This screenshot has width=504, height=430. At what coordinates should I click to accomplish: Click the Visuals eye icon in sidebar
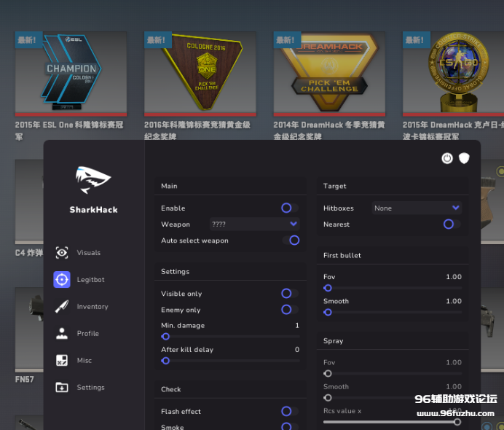[62, 253]
